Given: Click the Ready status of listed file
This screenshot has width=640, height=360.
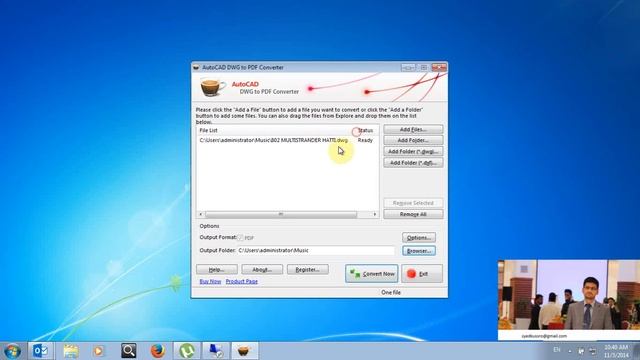Looking at the screenshot, I should (x=365, y=140).
